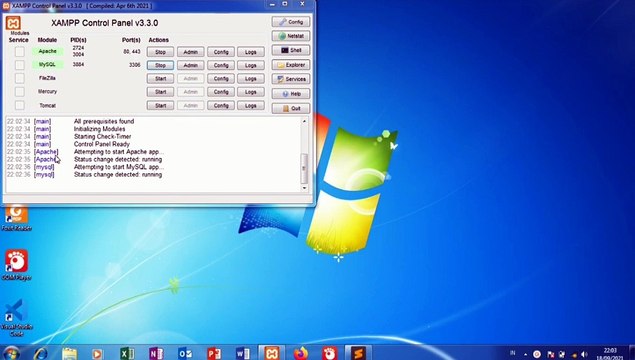Open the XAMPP Explorer button
Screen dimensions: 635x360
click(x=291, y=65)
